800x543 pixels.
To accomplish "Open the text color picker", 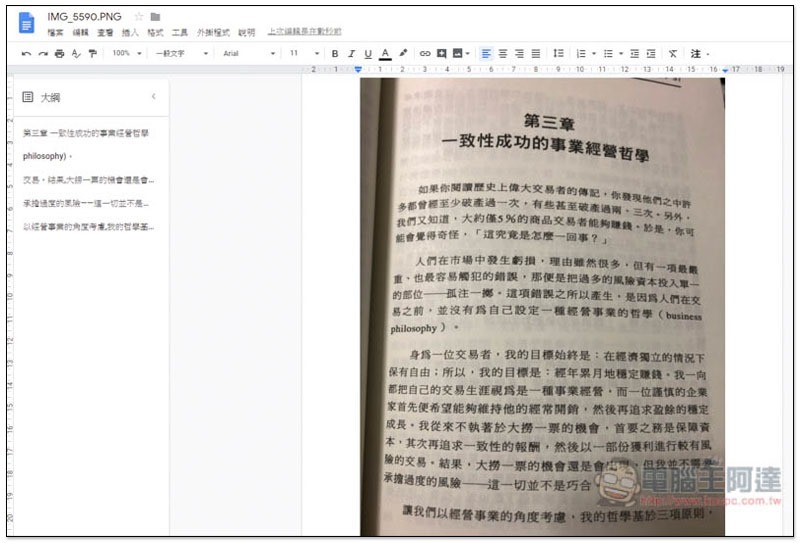I will [385, 53].
